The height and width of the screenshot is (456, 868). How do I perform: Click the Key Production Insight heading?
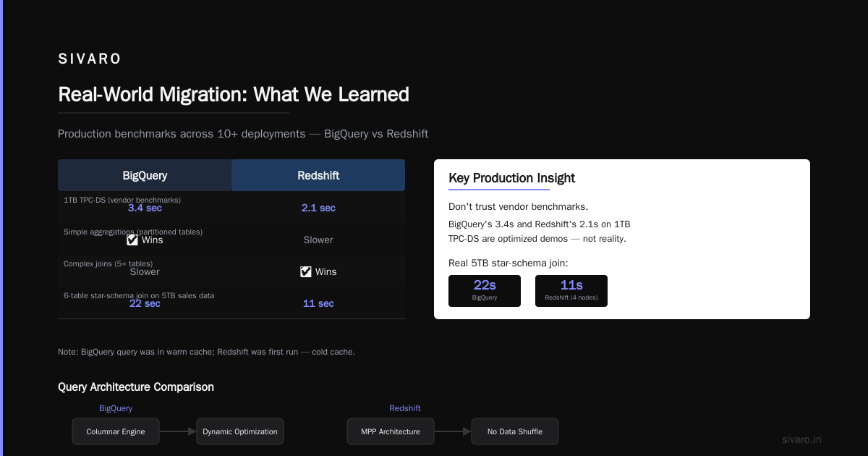click(x=512, y=178)
